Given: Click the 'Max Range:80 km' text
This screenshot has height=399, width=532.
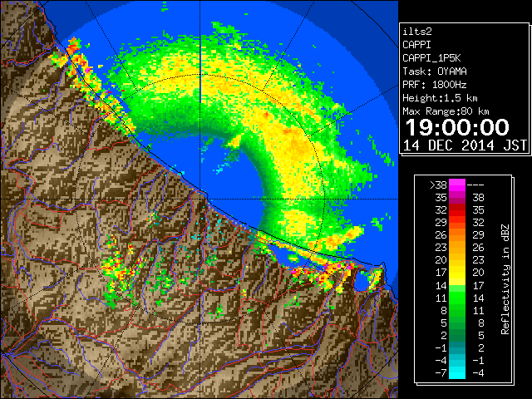Looking at the screenshot, I should (446, 111).
